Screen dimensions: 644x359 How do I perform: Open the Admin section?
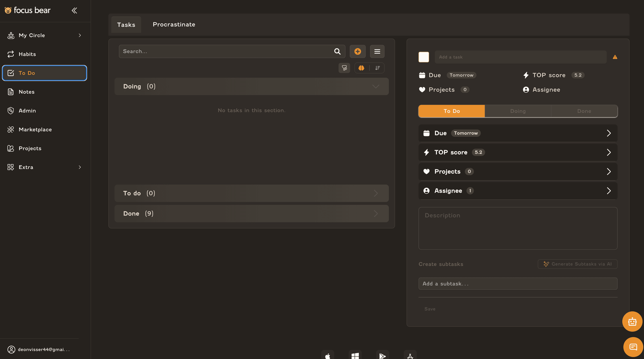(27, 110)
